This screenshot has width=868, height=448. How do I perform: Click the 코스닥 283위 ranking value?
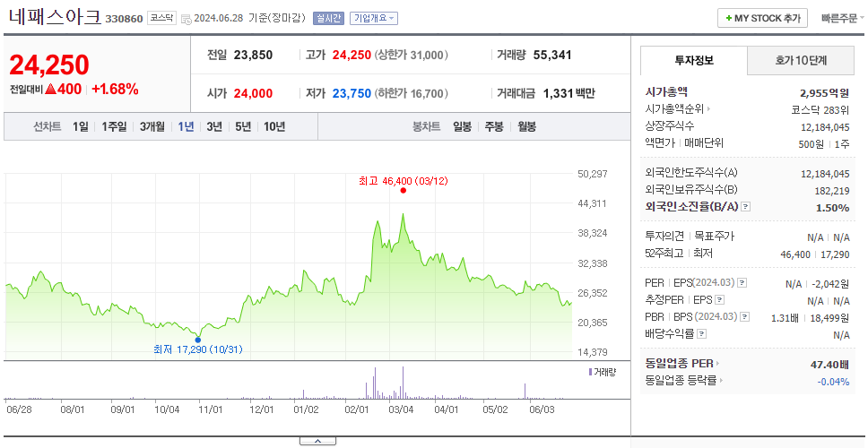click(x=820, y=109)
